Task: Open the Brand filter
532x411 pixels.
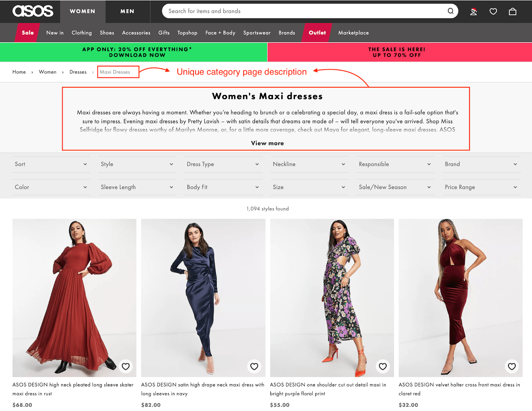Action: (481, 164)
